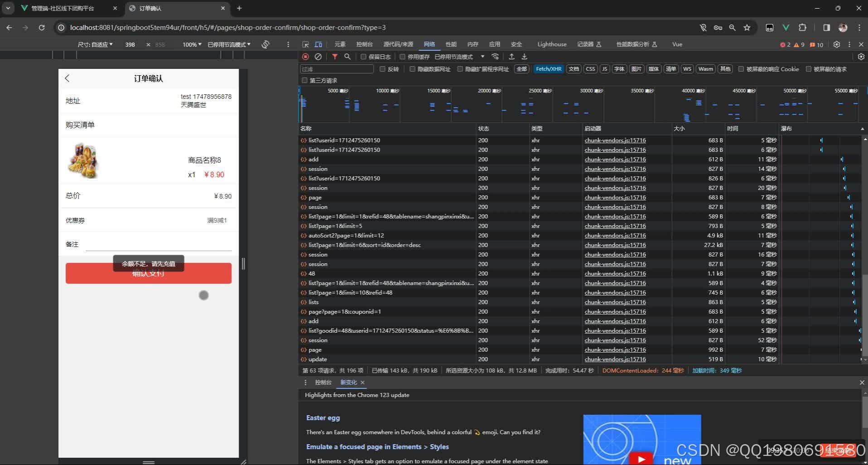The height and width of the screenshot is (465, 868).
Task: Select the WS filter button
Action: 687,69
